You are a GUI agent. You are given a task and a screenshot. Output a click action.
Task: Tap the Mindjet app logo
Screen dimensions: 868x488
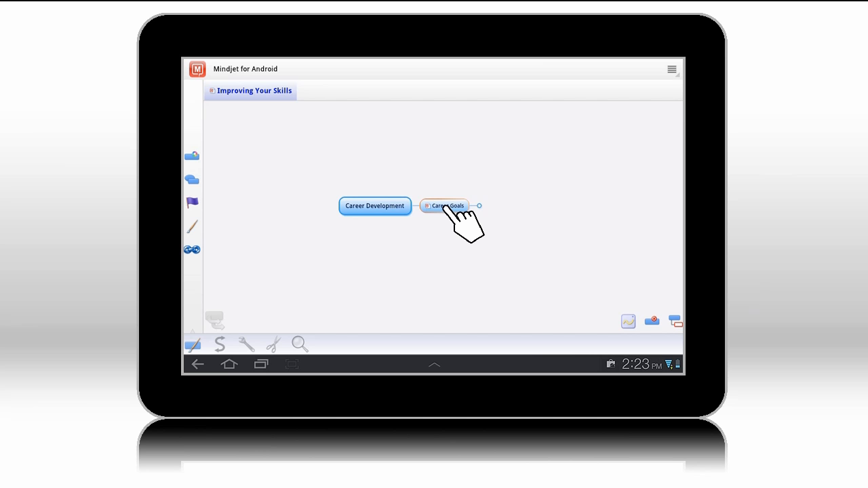point(197,69)
